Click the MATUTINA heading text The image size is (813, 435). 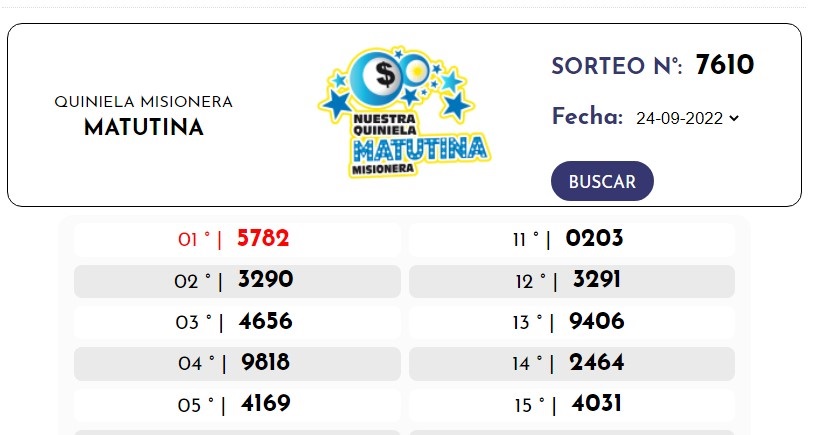[x=143, y=128]
